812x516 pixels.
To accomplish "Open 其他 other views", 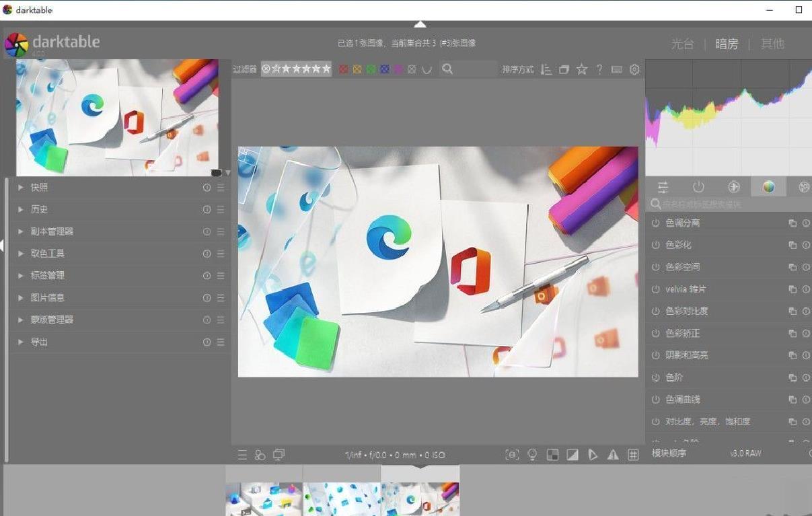I will [x=772, y=44].
